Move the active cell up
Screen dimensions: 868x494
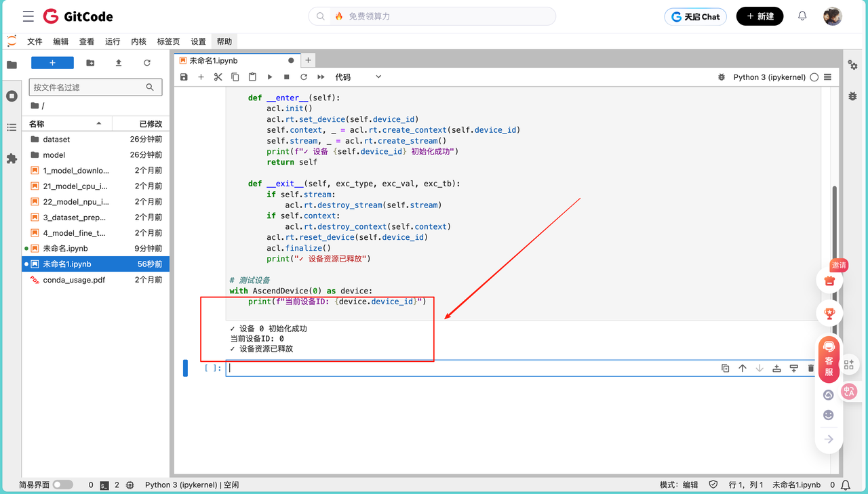tap(743, 368)
